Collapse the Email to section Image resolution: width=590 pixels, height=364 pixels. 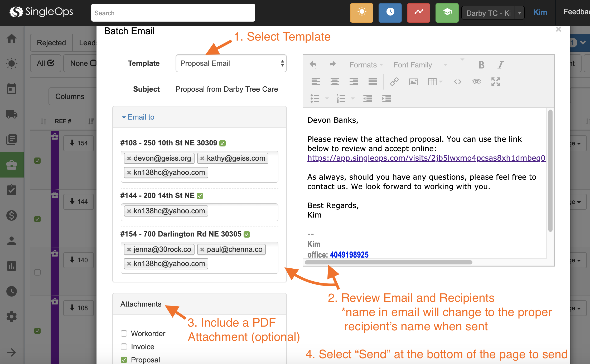tap(138, 117)
